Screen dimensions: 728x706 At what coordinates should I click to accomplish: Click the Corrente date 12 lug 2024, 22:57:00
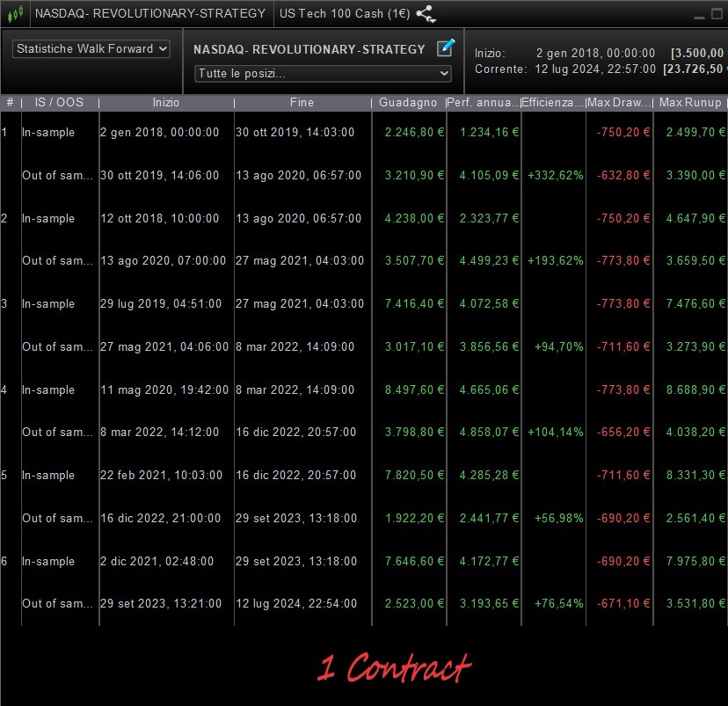tap(595, 69)
